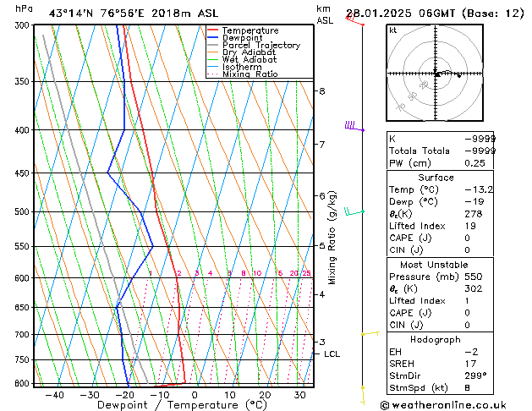The width and height of the screenshot is (532, 411).
Task: Click the '450' hPa pressure label
Action: (24, 173)
